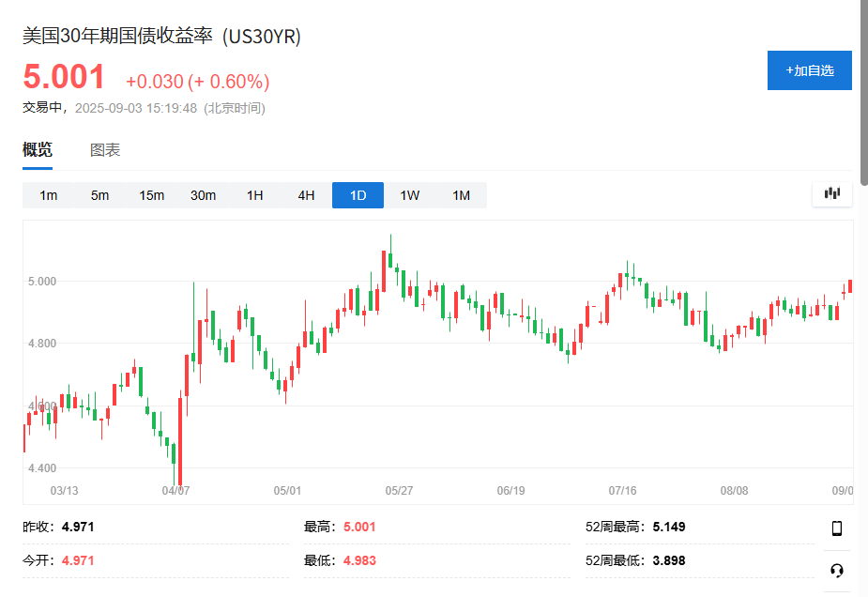Choose the 15m interval
The height and width of the screenshot is (597, 868).
coord(152,195)
